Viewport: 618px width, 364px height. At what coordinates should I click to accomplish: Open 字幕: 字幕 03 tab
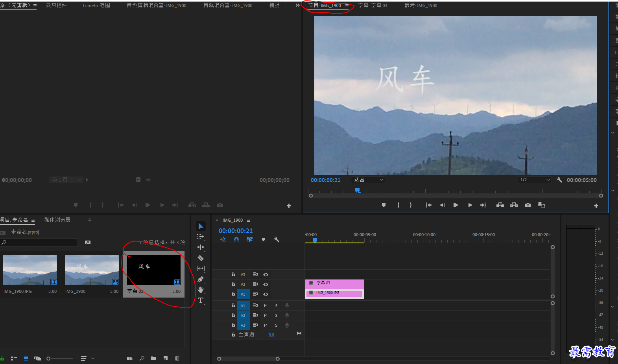[373, 6]
